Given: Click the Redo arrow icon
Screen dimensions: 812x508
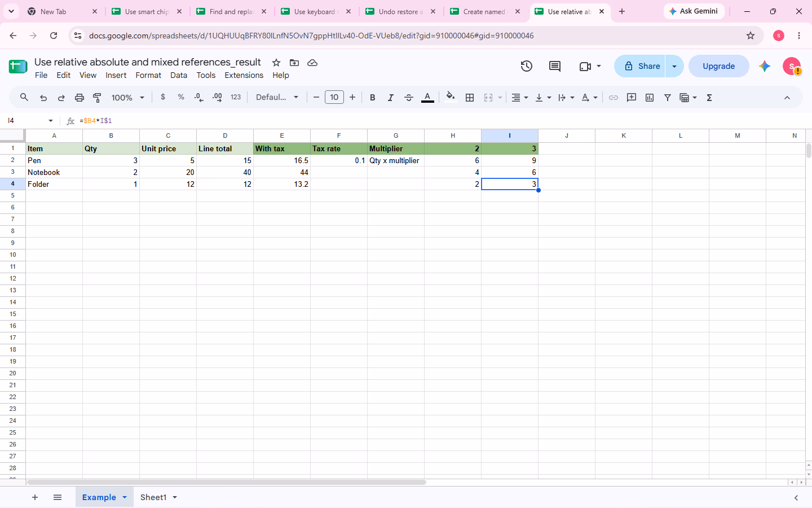Looking at the screenshot, I should [x=61, y=98].
